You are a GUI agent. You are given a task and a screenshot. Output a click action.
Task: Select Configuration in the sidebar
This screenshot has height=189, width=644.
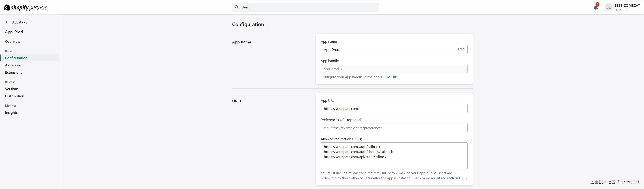point(16,58)
